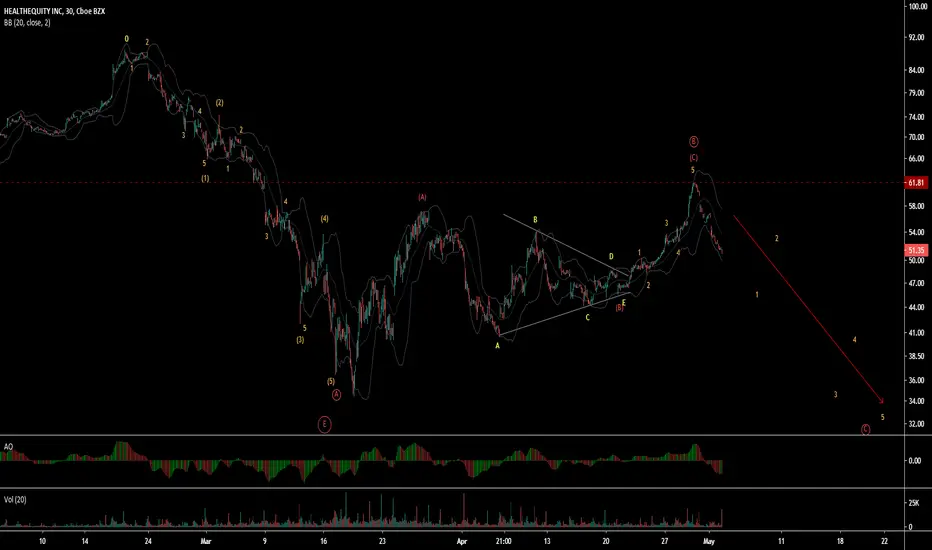Click 70.00 on the price axis
This screenshot has width=932, height=550.
916,137
